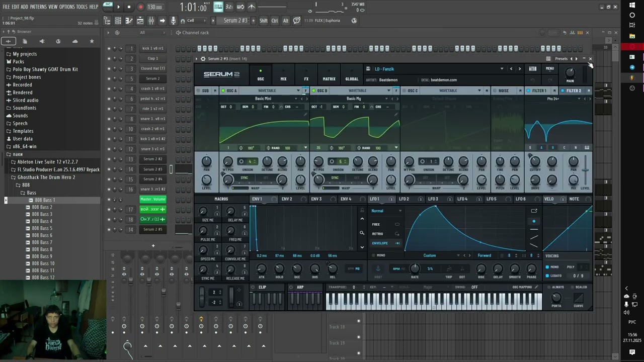
Task: Click the Channel rack speaker icon
Action: click(x=178, y=33)
